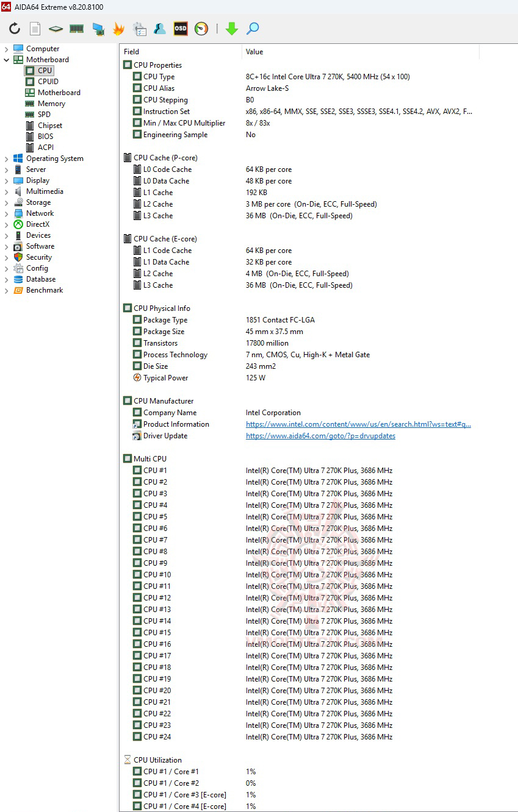Select the Instruction Set row
The height and width of the screenshot is (812, 518).
[x=299, y=112]
